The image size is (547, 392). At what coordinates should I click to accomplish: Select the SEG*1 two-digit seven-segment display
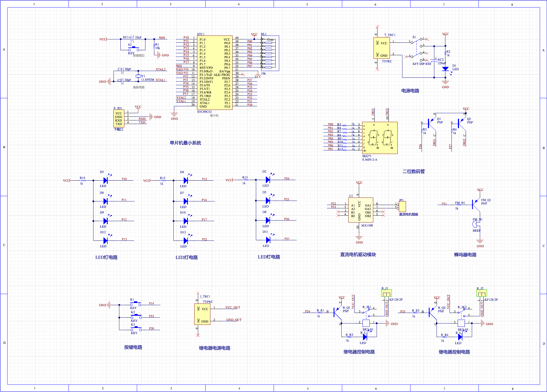pos(380,138)
